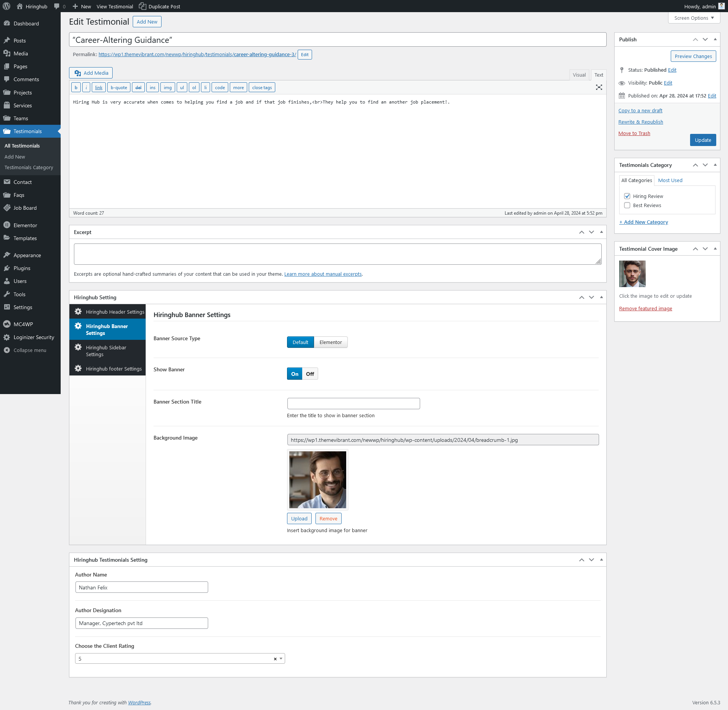This screenshot has width=728, height=710.
Task: Open Testimonials Category submenu item
Action: pos(29,167)
